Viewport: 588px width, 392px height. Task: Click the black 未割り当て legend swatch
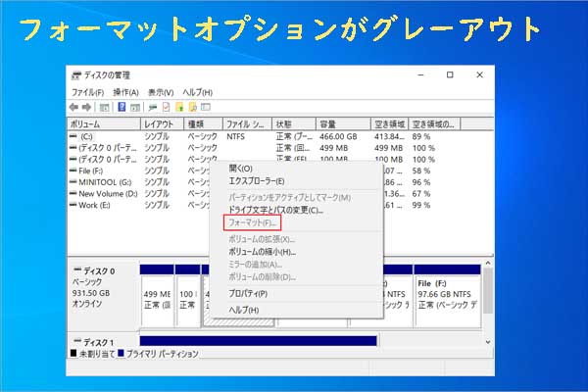click(x=73, y=353)
